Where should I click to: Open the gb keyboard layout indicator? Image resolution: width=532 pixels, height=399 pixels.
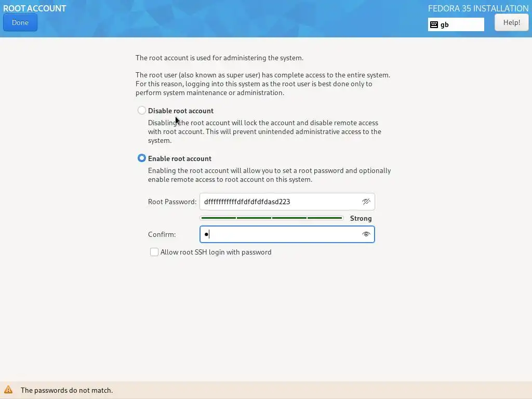click(456, 24)
